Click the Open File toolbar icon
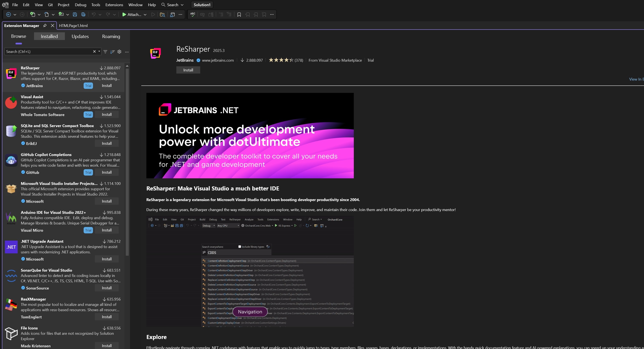Screen dimensions: 644x349 click(x=47, y=14)
